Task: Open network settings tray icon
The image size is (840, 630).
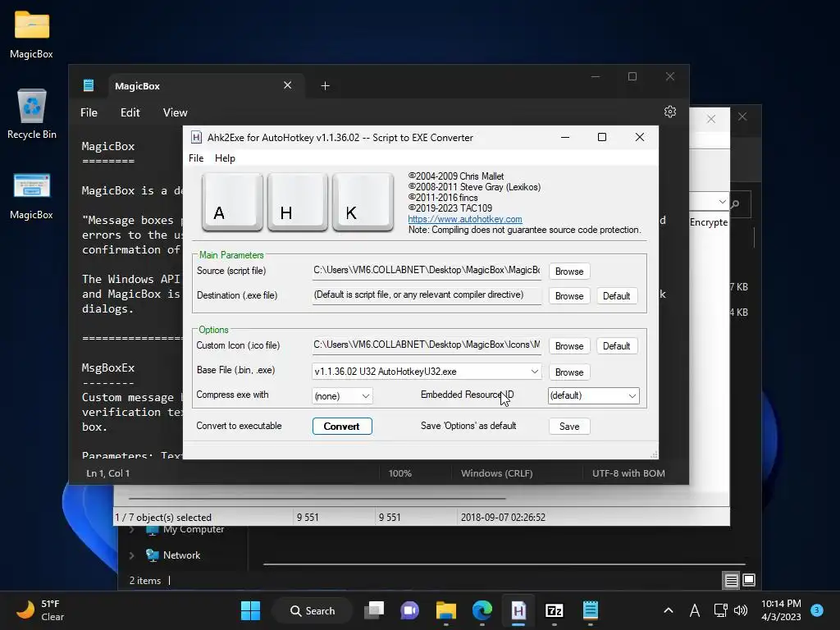Action: coord(720,610)
